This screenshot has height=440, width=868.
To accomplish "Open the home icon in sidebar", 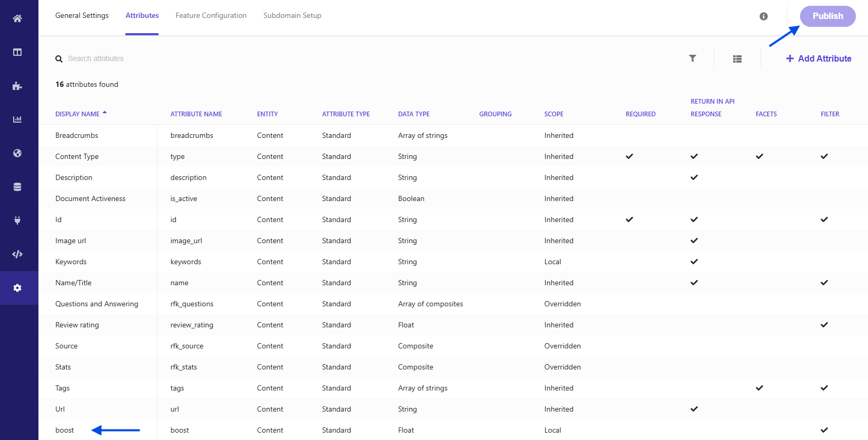I will pos(17,18).
